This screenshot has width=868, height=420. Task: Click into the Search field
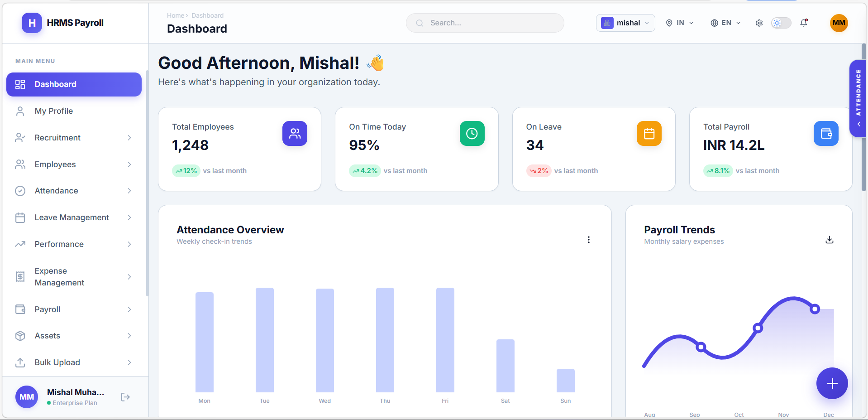(485, 23)
